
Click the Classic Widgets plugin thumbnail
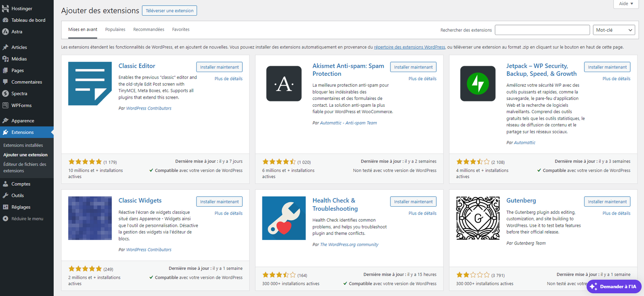90,218
